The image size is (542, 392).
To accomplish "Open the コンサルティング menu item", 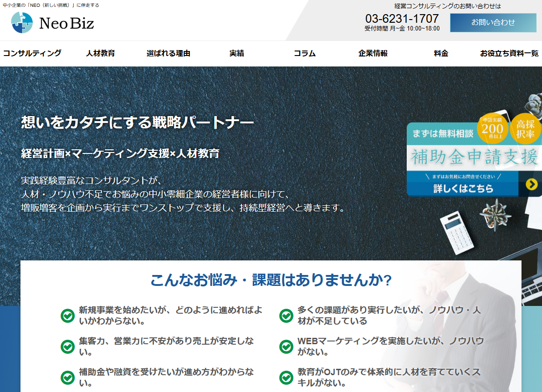I will (31, 53).
